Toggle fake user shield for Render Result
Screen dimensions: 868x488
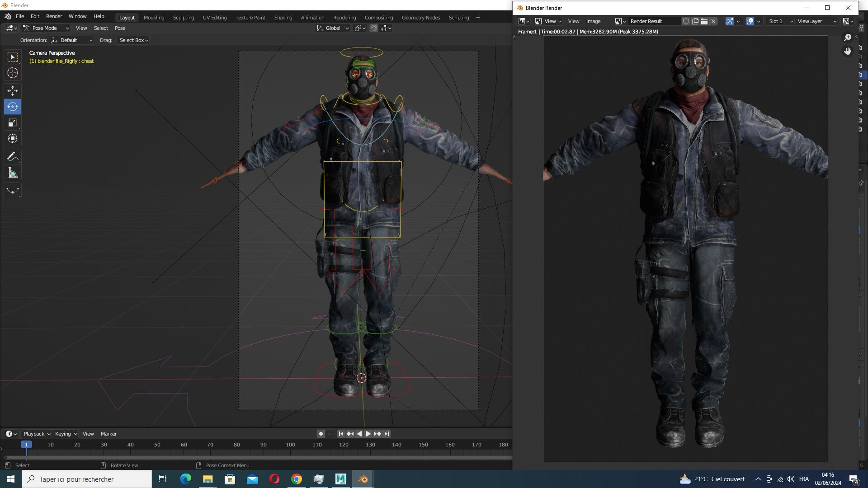click(686, 21)
